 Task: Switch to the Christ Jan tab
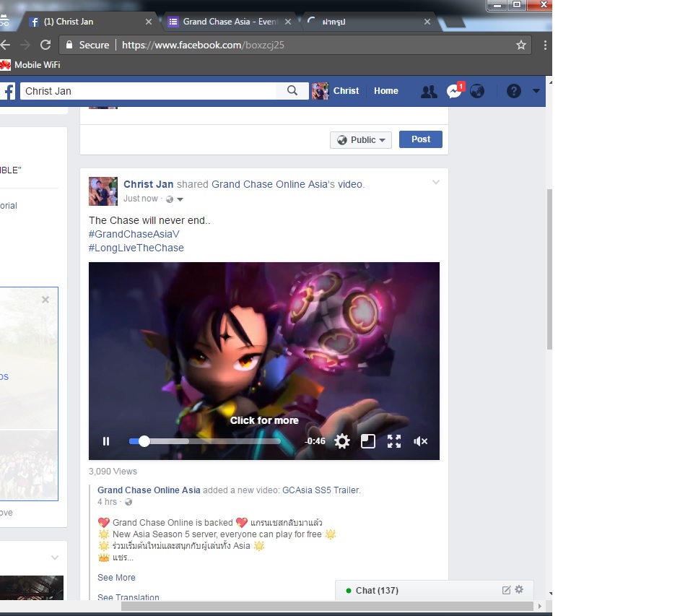pyautogui.click(x=87, y=21)
